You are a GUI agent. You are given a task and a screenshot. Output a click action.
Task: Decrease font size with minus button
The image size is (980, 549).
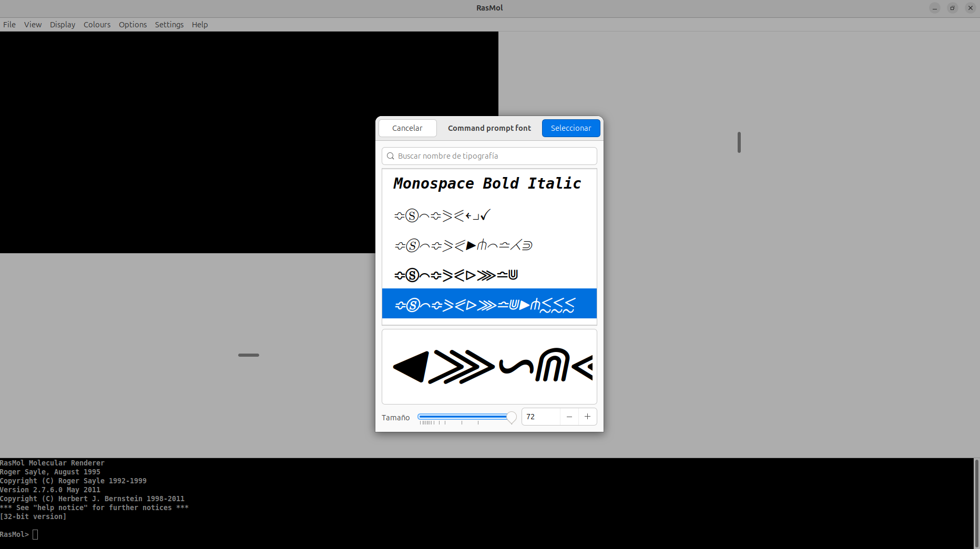(x=569, y=417)
